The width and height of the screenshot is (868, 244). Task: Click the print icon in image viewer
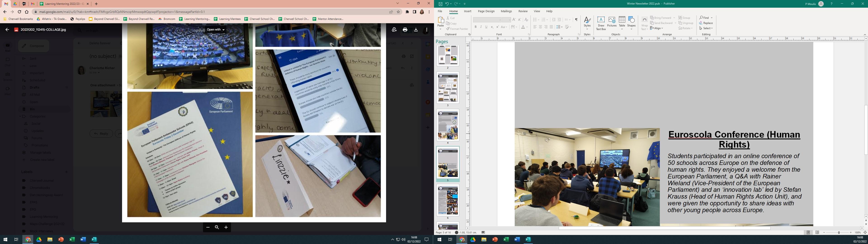(x=405, y=30)
